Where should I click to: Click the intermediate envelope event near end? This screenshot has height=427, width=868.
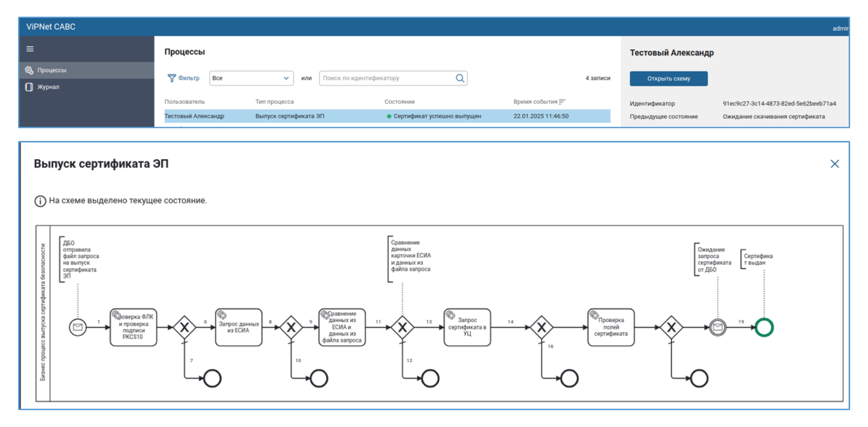click(x=717, y=327)
